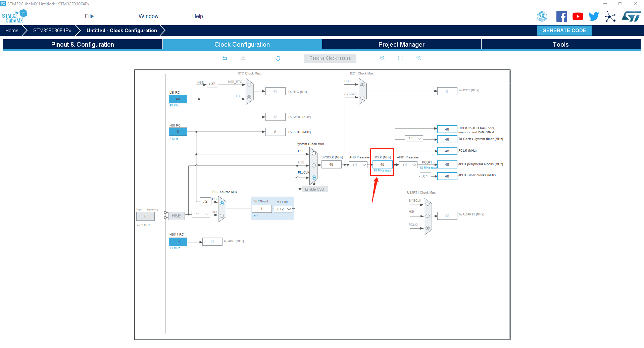Viewport: 644px width, 348px height.
Task: Restore down the CubeMX window
Action: [x=620, y=4]
